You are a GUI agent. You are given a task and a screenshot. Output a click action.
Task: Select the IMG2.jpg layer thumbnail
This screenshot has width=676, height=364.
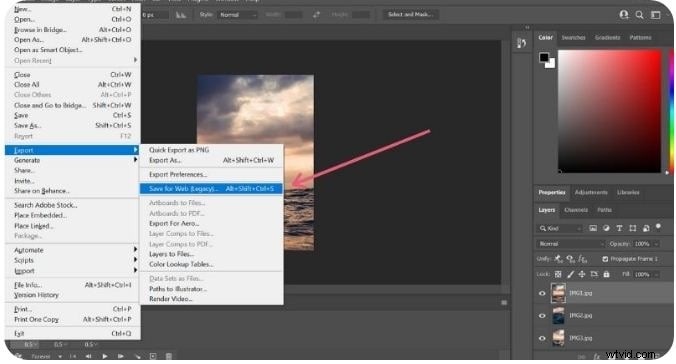point(558,316)
